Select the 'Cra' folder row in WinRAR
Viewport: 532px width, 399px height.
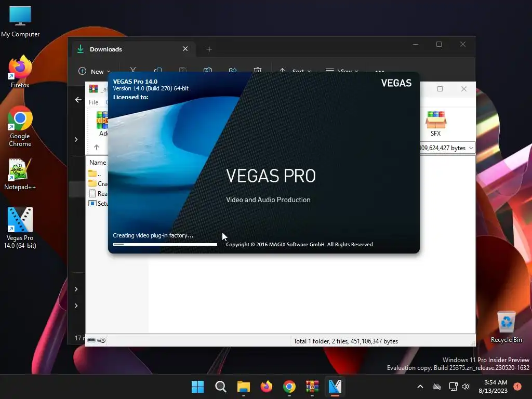[x=98, y=183]
